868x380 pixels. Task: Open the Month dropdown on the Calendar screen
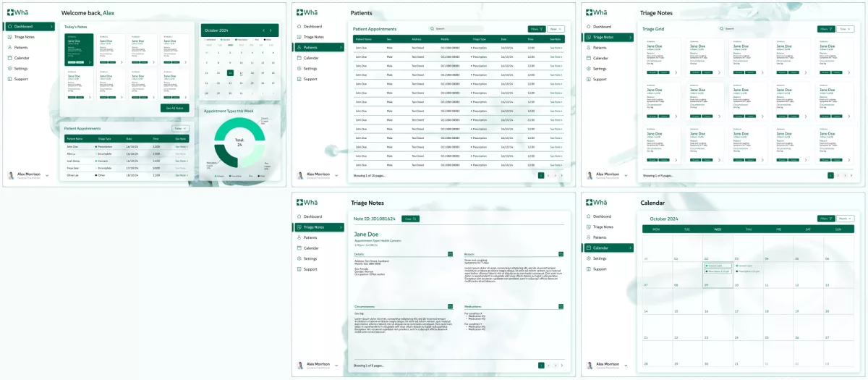[x=845, y=218]
